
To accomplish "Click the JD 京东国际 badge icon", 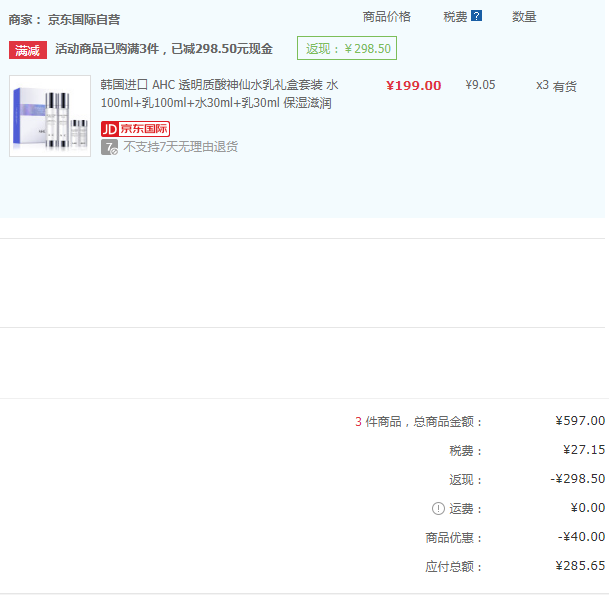I will click(135, 129).
